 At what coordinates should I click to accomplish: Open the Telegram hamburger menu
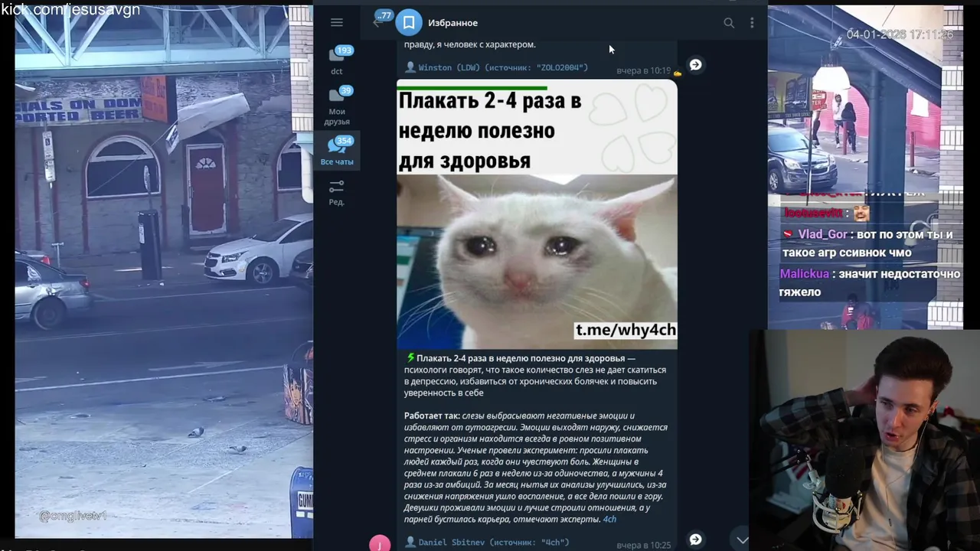point(337,22)
